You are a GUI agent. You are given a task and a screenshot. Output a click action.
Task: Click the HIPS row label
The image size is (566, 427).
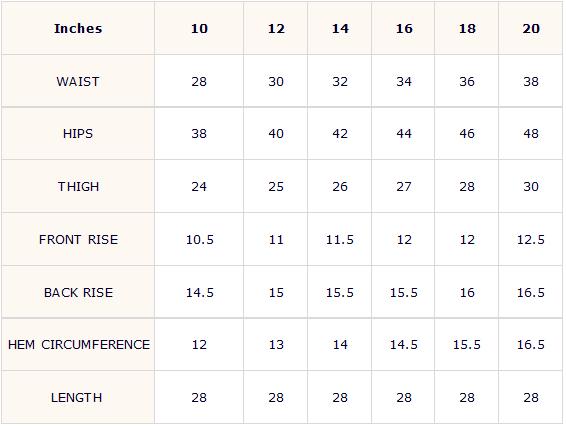[78, 134]
